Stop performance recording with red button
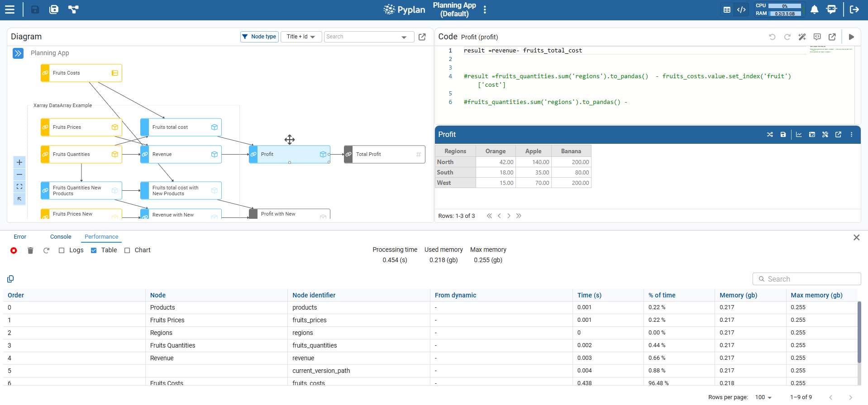This screenshot has height=405, width=868. pos(14,250)
